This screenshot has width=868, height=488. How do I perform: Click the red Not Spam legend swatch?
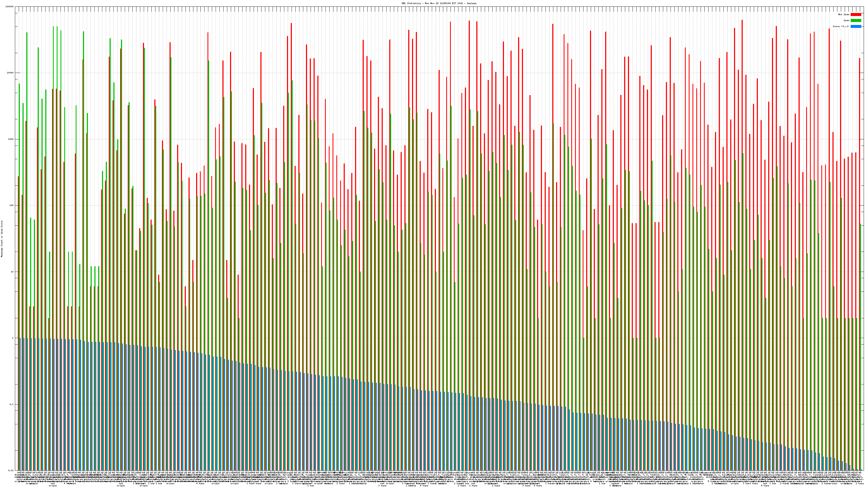click(x=856, y=14)
